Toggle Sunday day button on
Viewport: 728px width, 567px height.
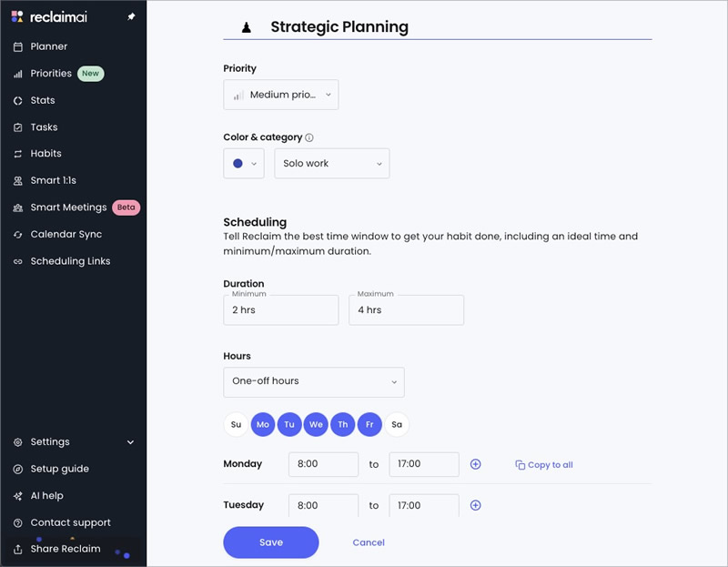tap(236, 424)
